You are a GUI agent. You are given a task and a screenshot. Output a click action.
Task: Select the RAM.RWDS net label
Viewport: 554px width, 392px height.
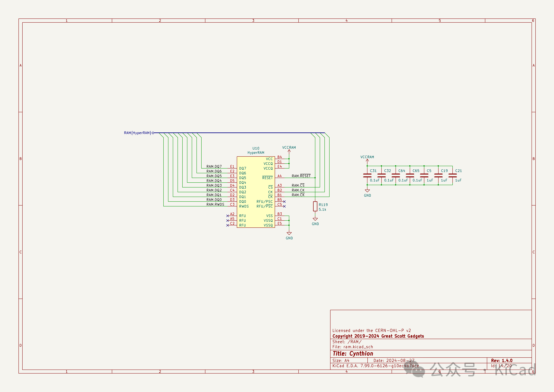[215, 204]
